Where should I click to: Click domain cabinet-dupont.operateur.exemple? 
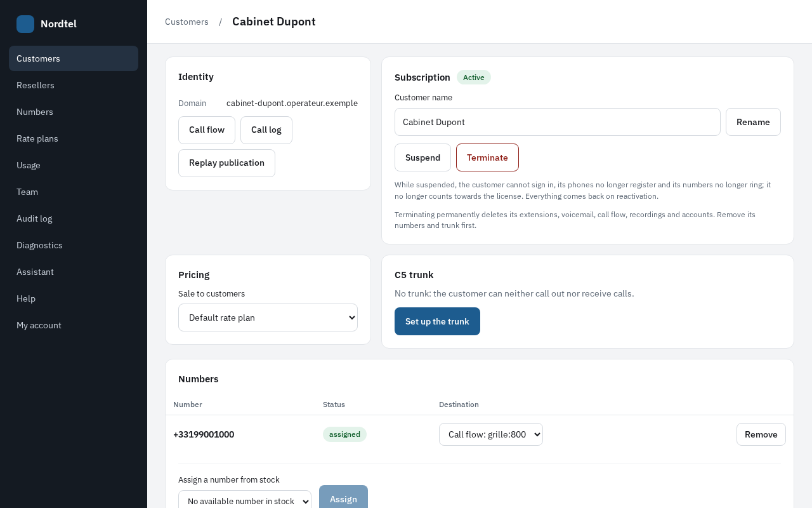292,103
